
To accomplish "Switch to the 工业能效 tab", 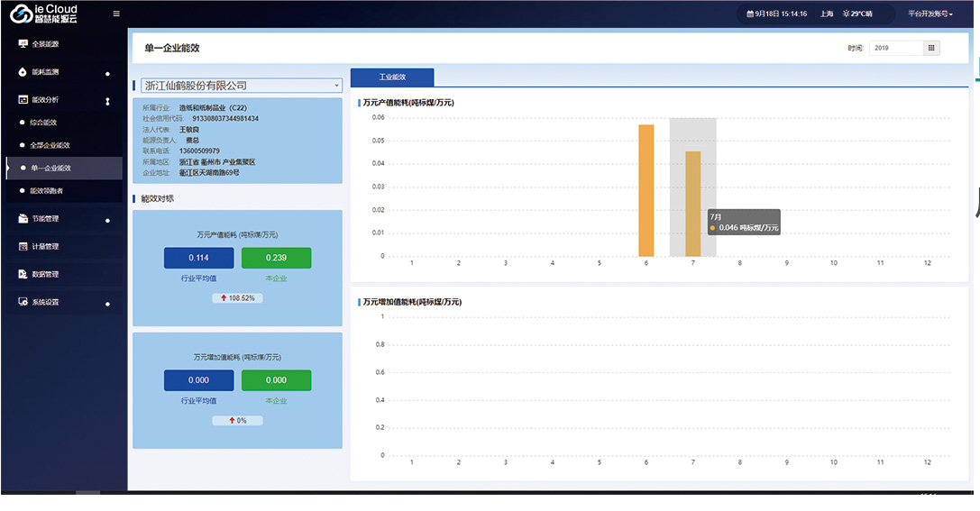I will tap(391, 78).
